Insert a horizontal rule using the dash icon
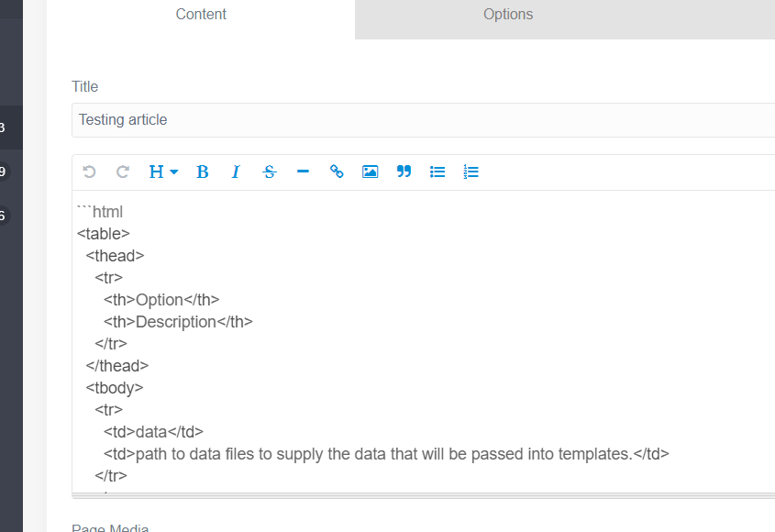775x532 pixels. [303, 172]
